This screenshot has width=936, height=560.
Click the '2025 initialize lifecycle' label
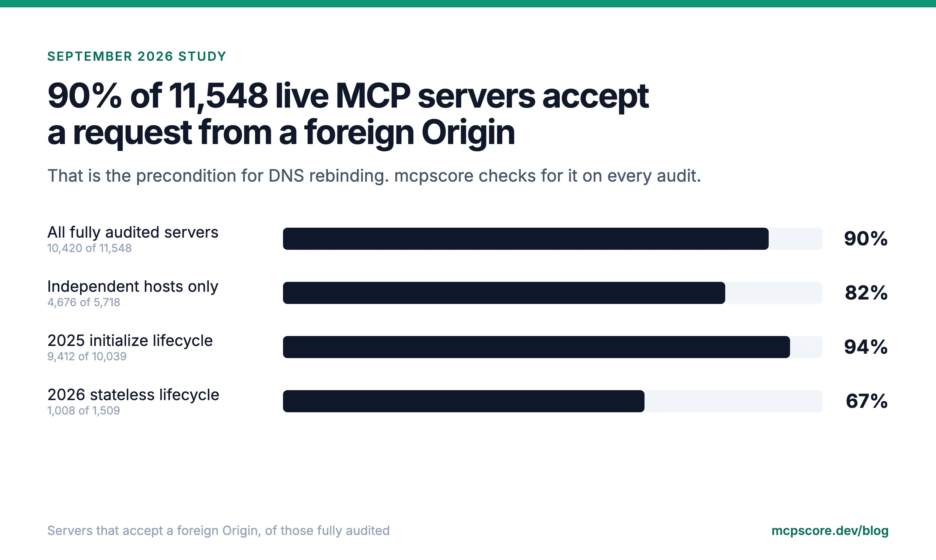coord(130,341)
